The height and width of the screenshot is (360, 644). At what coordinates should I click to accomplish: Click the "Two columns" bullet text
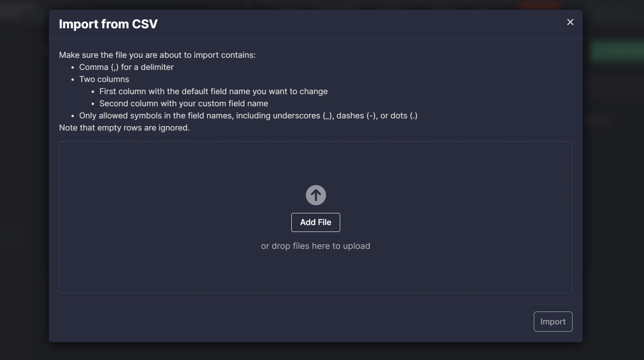coord(104,79)
